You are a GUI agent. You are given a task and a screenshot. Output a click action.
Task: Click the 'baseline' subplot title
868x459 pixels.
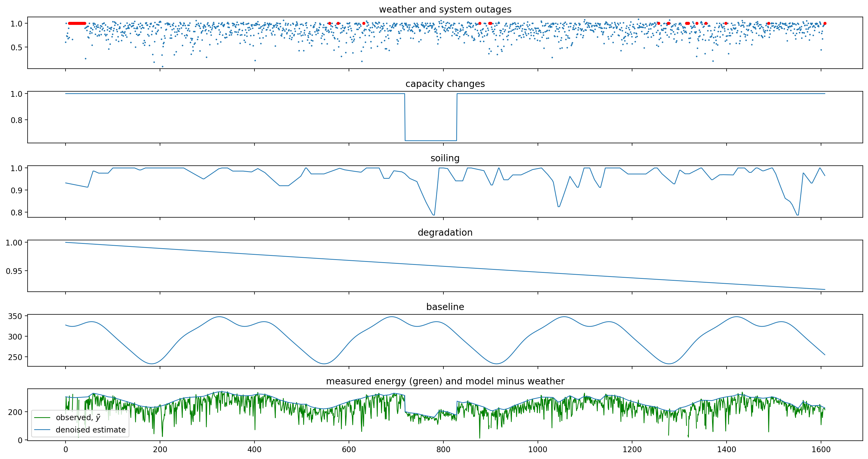[445, 307]
